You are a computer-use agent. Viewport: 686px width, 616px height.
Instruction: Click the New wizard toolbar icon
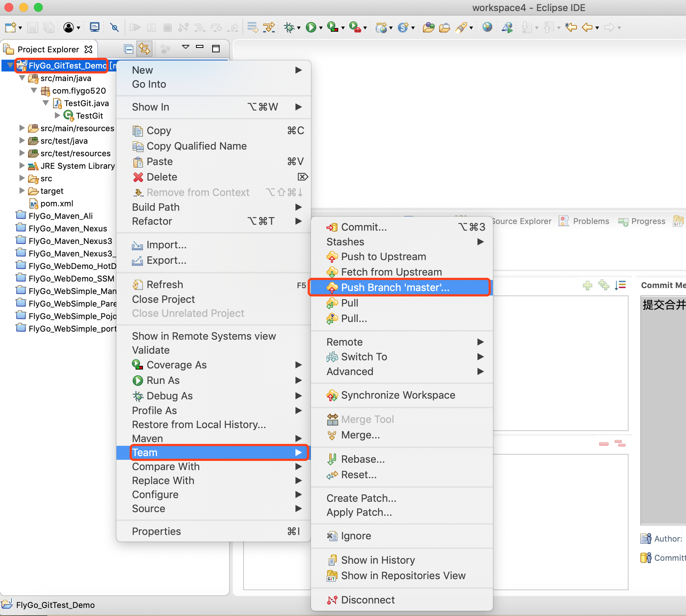click(10, 27)
